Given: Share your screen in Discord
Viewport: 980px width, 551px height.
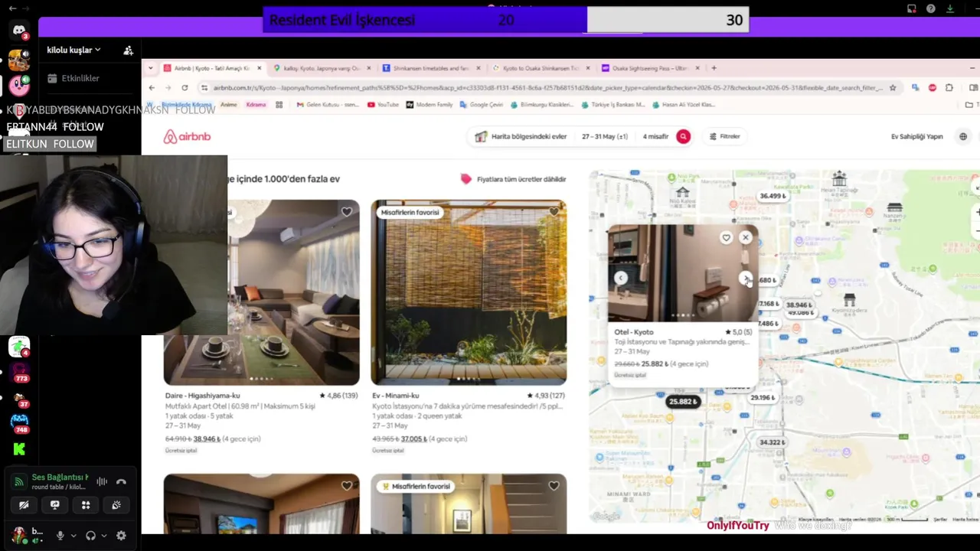Looking at the screenshot, I should click(x=54, y=505).
